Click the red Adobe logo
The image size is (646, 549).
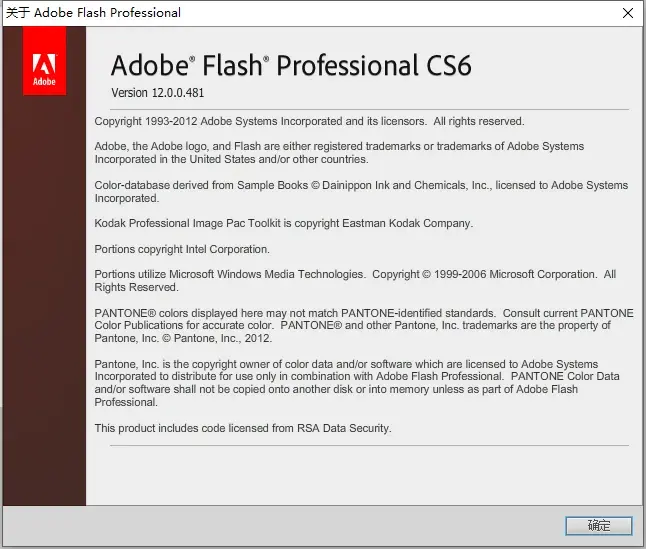pyautogui.click(x=44, y=61)
